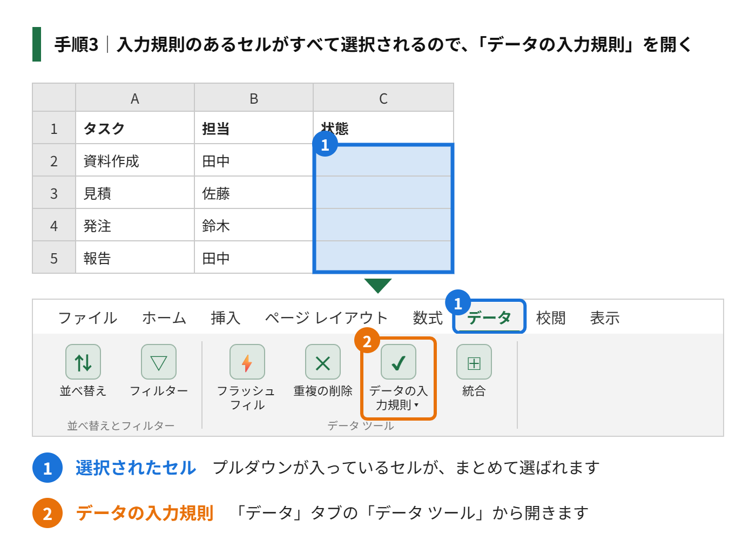Click the 田中 cell in row 2
This screenshot has width=756, height=554.
coord(254,160)
